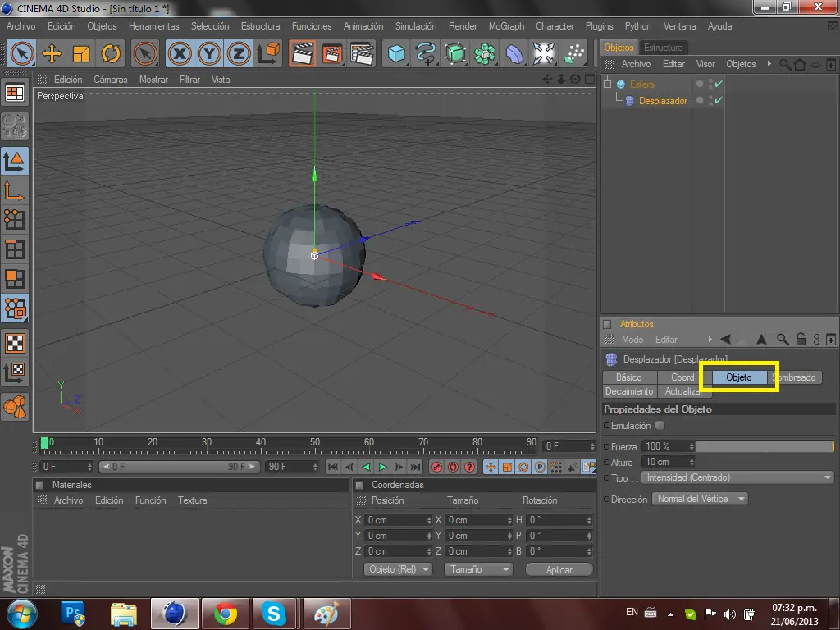Select the Desplazador object in tree

[663, 101]
